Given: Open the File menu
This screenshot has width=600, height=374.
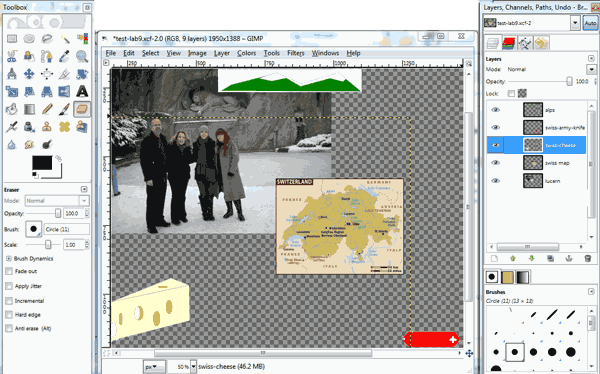Looking at the screenshot, I should pos(111,53).
